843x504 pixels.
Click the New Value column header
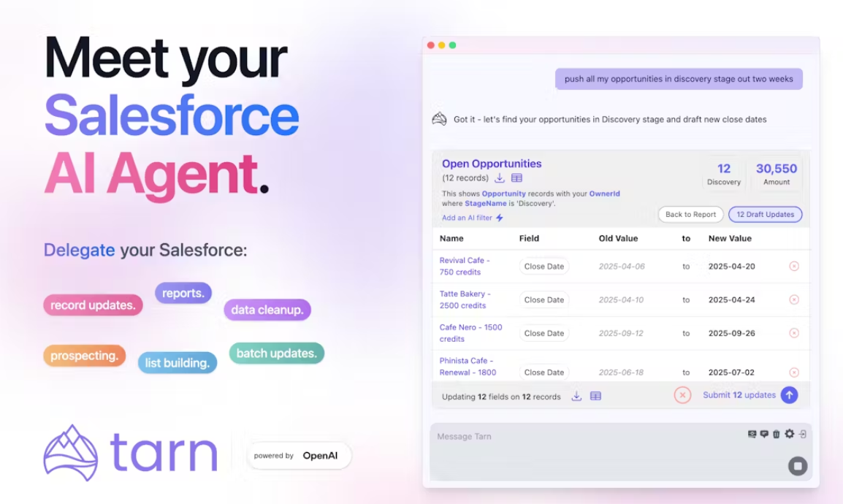(730, 238)
